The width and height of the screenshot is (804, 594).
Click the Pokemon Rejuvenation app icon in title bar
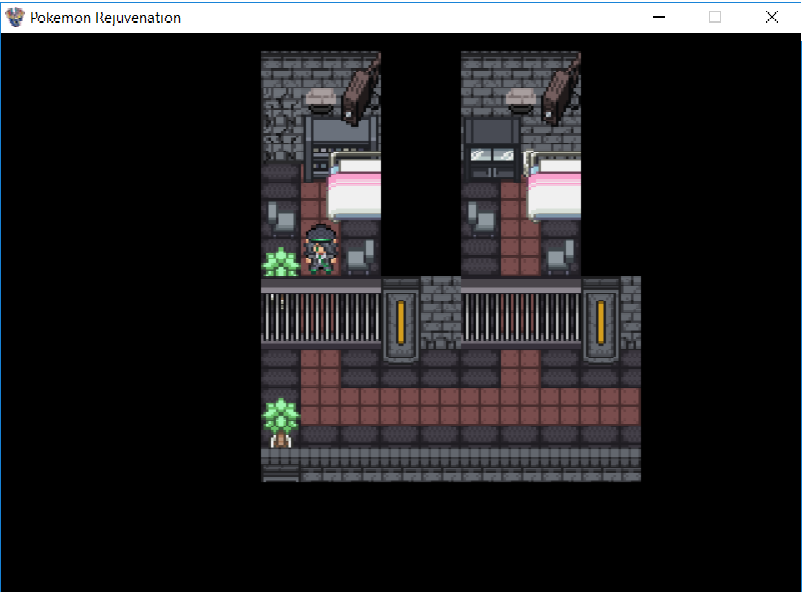(15, 17)
